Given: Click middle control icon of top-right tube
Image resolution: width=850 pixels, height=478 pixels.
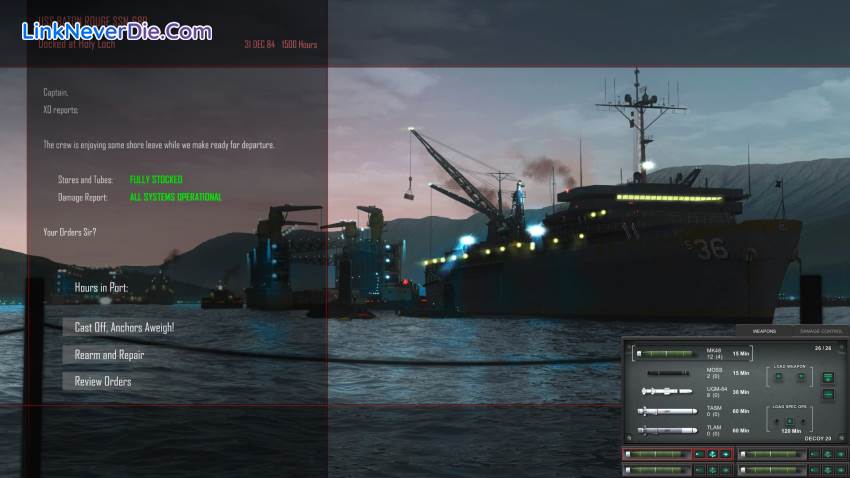Looking at the screenshot, I should tap(827, 454).
